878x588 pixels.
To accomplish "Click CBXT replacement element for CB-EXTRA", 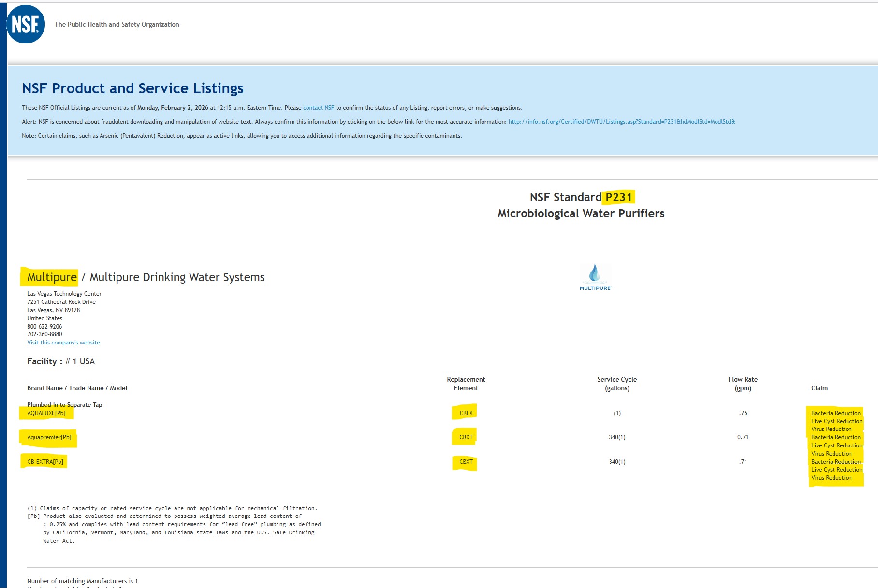I will 466,462.
